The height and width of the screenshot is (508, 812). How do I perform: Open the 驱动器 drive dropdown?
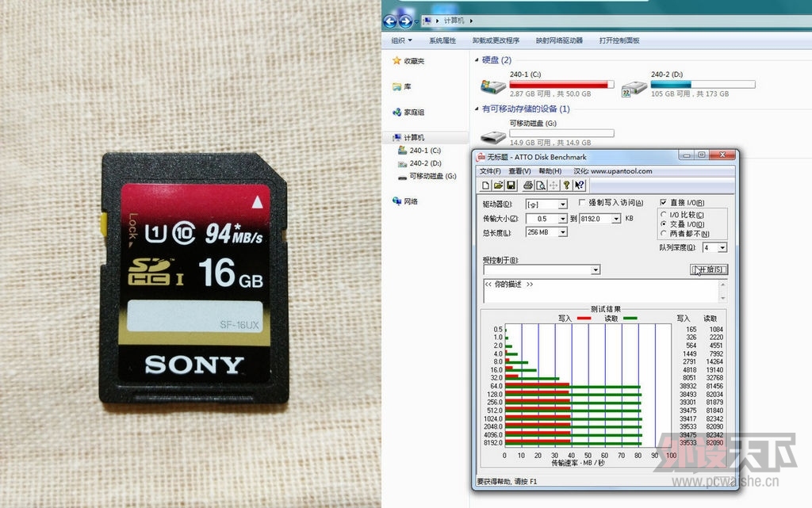coord(562,204)
